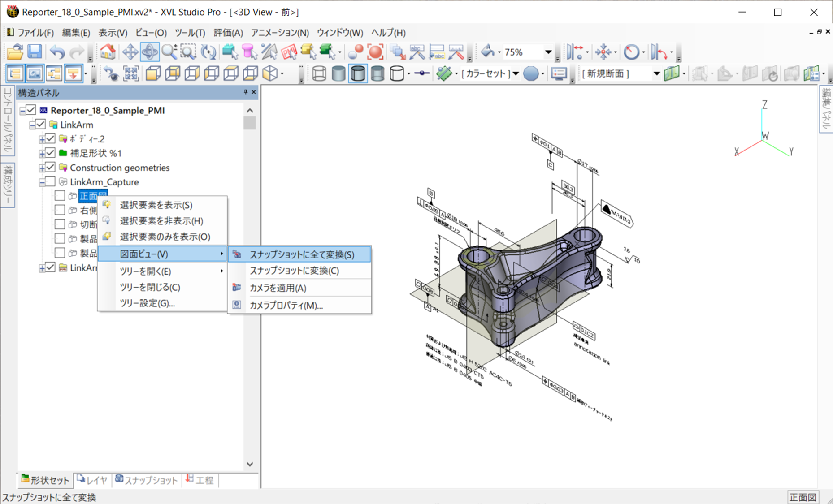
Task: Collapse the LinkArm_Capture node
Action: pos(42,182)
